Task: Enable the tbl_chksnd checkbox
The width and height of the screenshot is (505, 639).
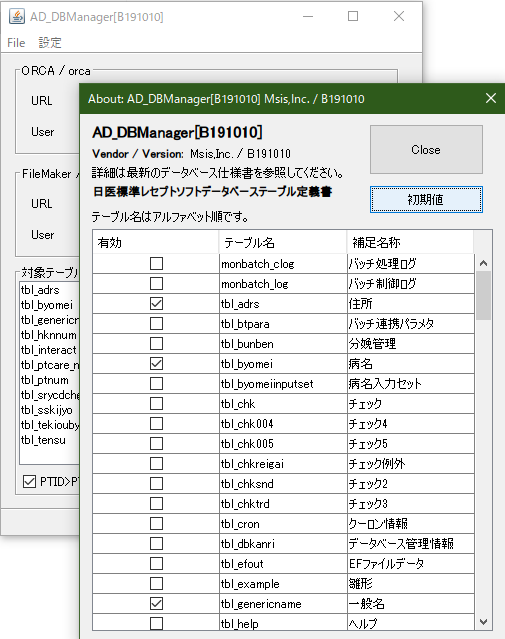Action: pos(157,484)
